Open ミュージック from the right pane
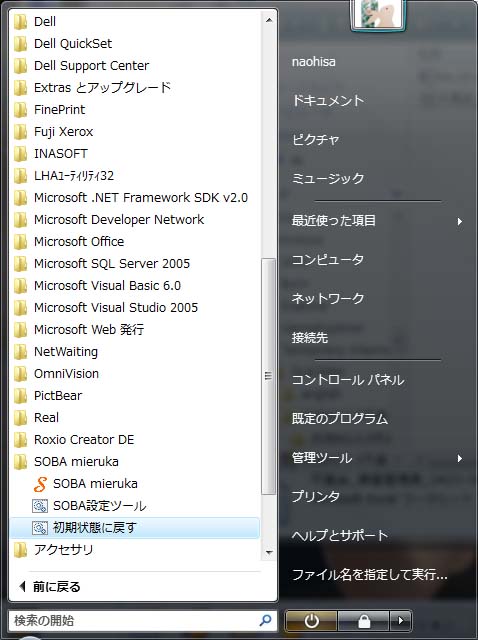Image resolution: width=478 pixels, height=640 pixels. tap(328, 179)
